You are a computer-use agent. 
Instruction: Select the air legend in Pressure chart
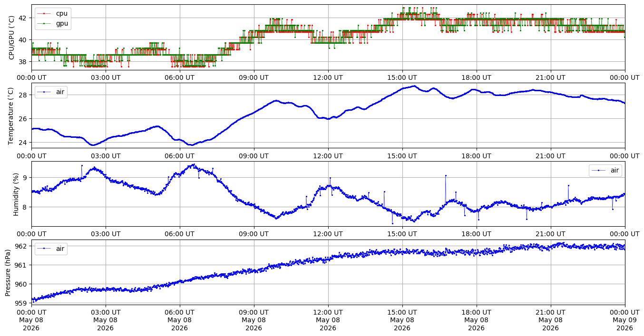click(51, 249)
